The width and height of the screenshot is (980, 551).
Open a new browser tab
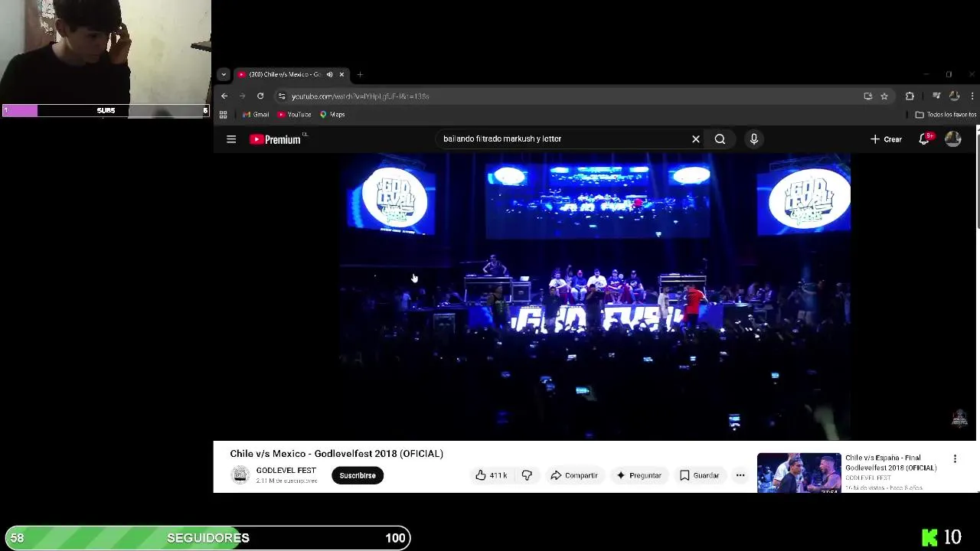360,74
